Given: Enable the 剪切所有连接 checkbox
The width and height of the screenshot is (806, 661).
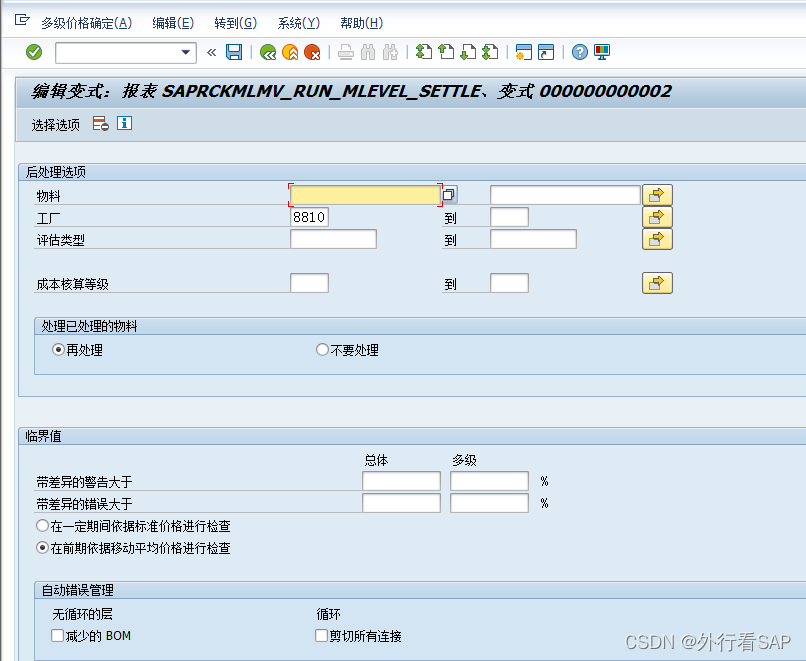Looking at the screenshot, I should (x=321, y=636).
